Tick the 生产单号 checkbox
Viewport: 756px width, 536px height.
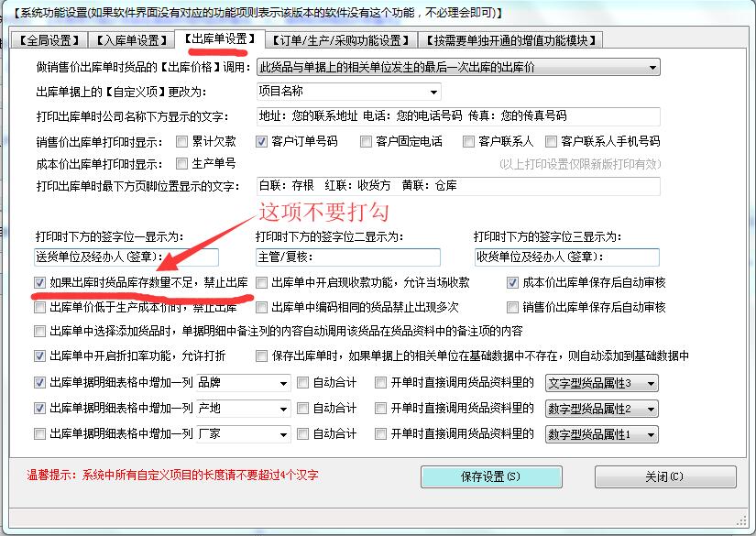tap(181, 164)
